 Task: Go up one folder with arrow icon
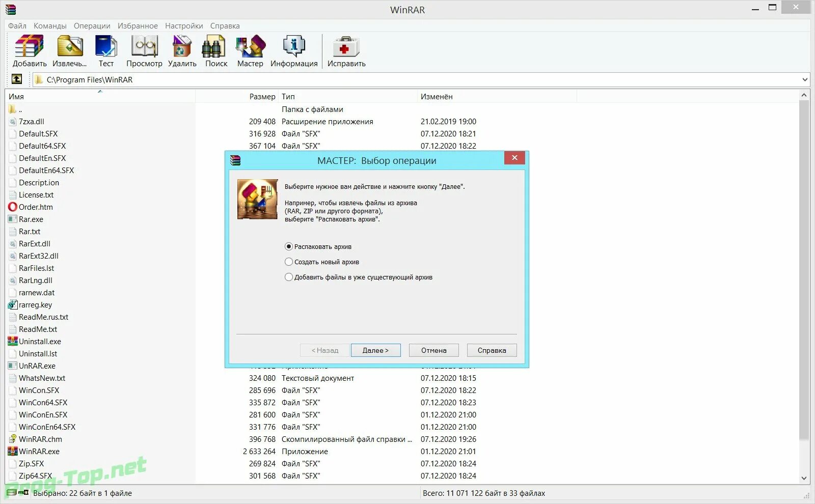coord(17,79)
